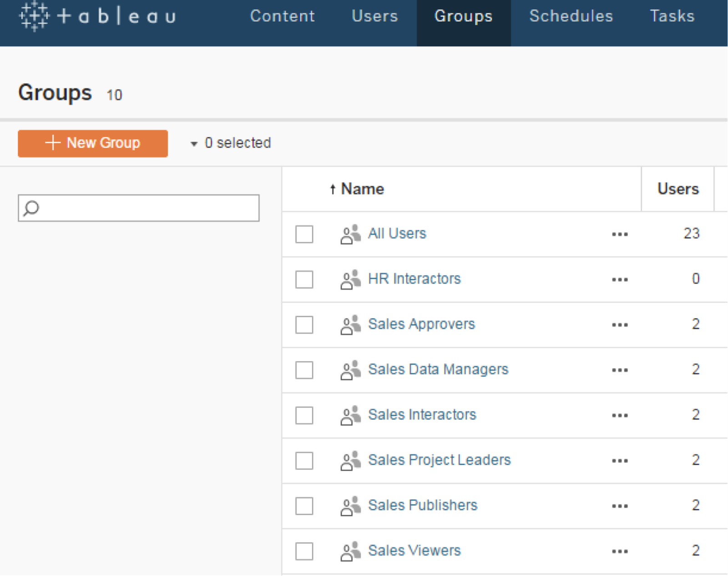
Task: Sort groups by the Name column header
Action: 362,189
